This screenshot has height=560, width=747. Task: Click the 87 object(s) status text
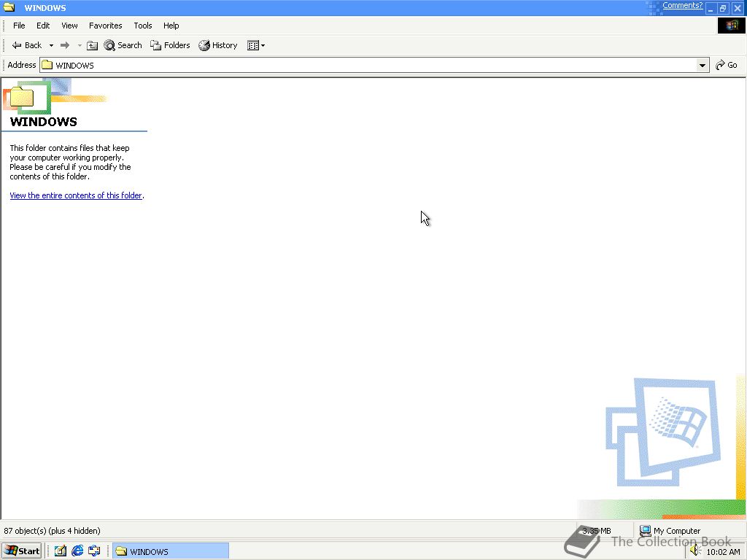tap(52, 531)
